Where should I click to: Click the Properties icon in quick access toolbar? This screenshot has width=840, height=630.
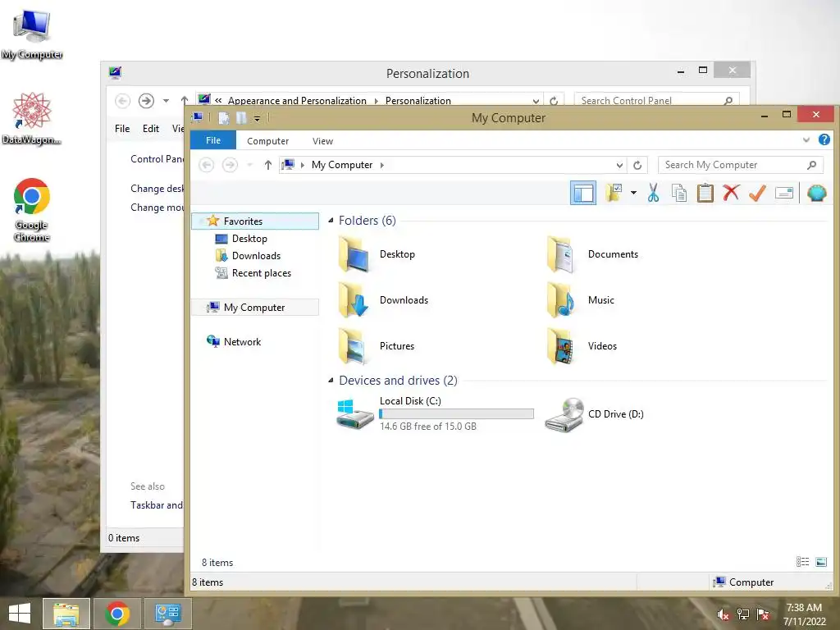tap(224, 118)
